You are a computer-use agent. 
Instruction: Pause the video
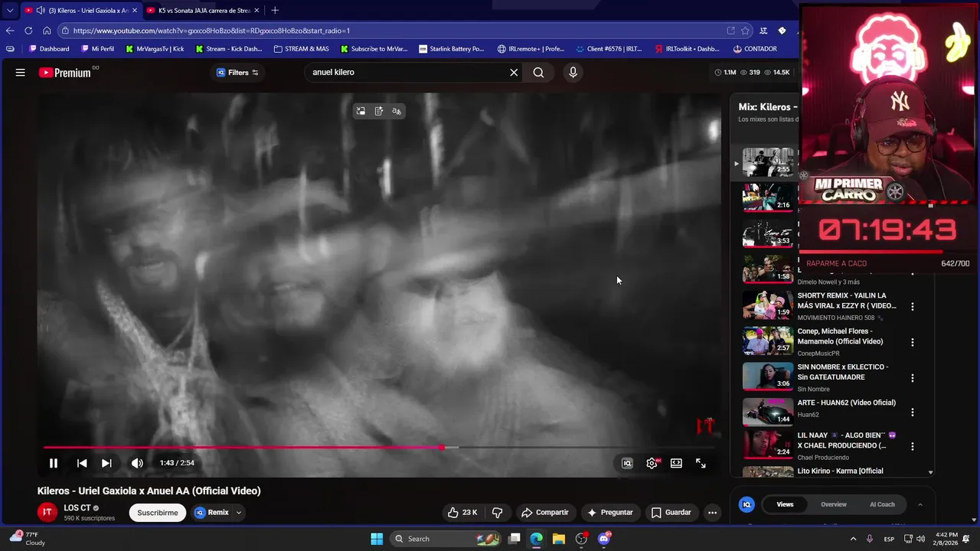[x=54, y=463]
